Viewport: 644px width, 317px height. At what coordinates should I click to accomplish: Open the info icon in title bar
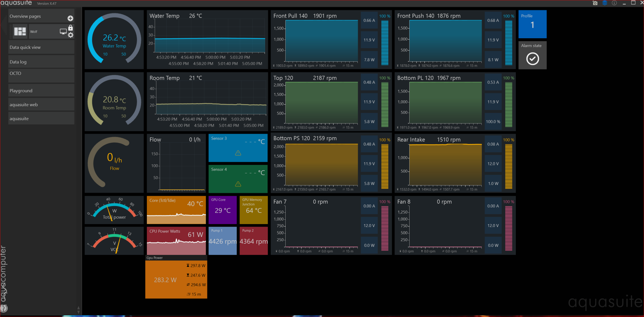click(614, 3)
